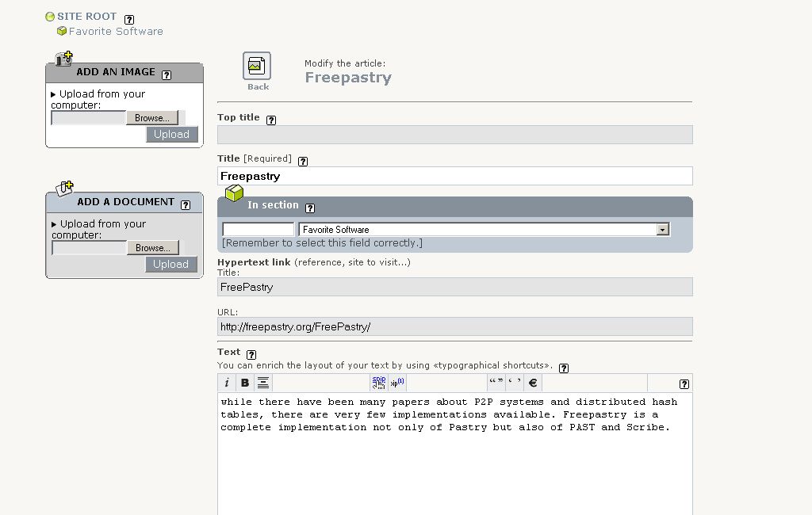Open help for Add a Document
This screenshot has width=812, height=515.
click(186, 205)
